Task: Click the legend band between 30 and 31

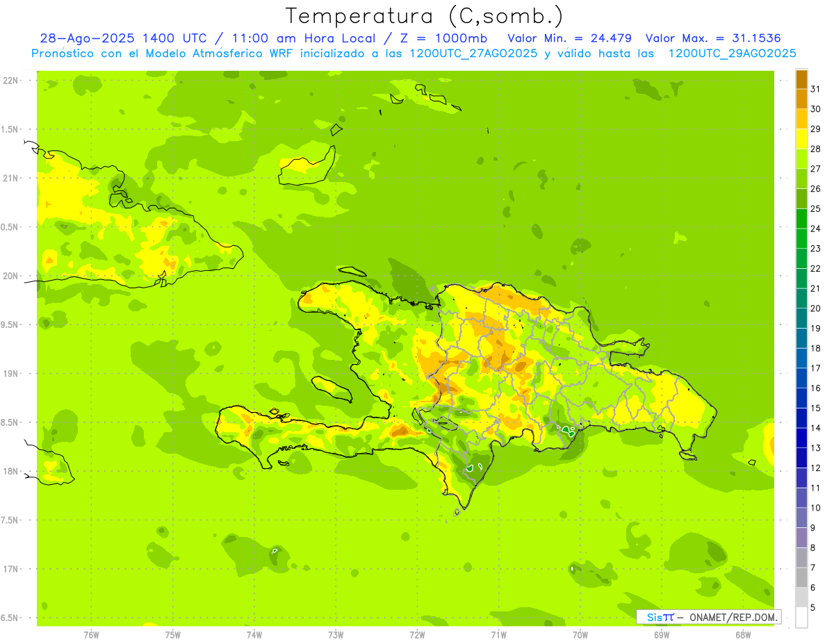Action: pyautogui.click(x=801, y=99)
